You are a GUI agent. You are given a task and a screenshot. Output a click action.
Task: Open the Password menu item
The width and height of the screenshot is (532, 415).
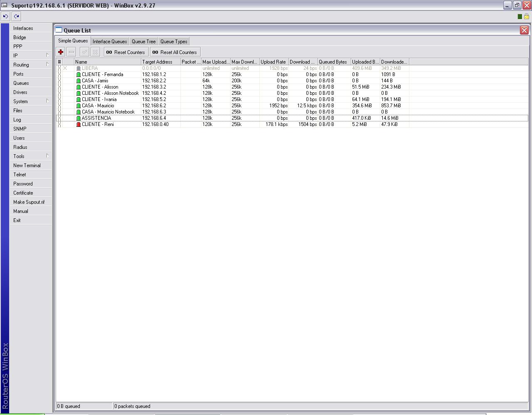(31, 184)
